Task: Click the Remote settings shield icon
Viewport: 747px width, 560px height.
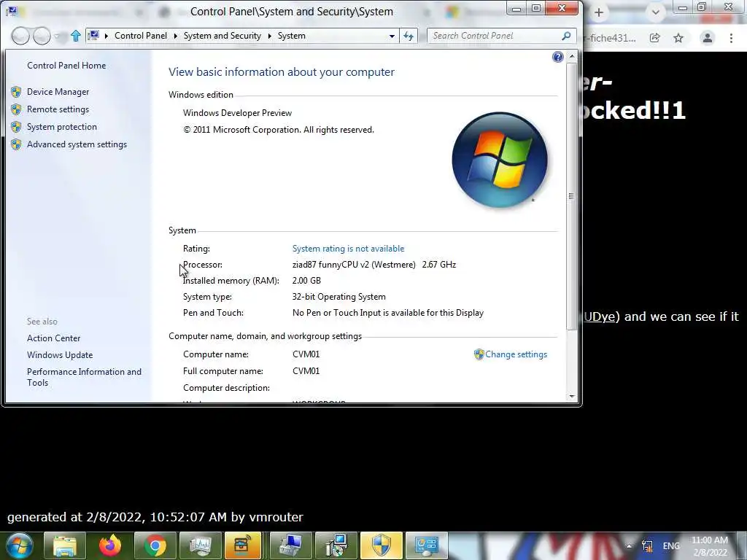Action: [16, 109]
